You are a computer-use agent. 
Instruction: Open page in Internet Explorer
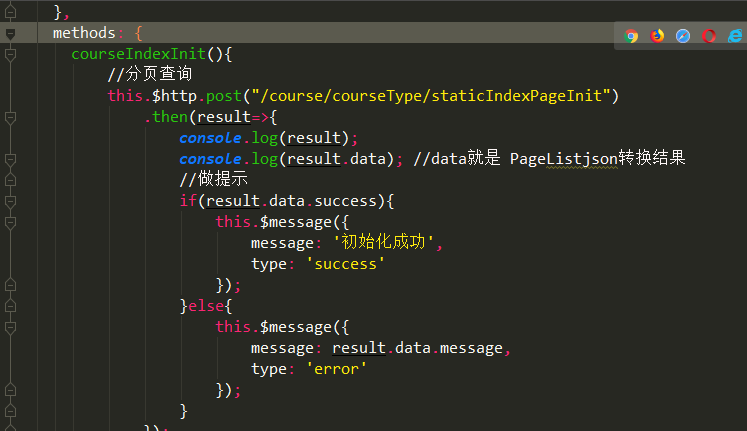tap(735, 35)
